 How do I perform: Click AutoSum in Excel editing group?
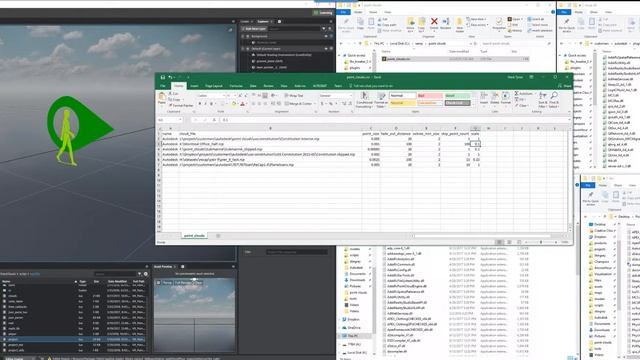point(524,93)
